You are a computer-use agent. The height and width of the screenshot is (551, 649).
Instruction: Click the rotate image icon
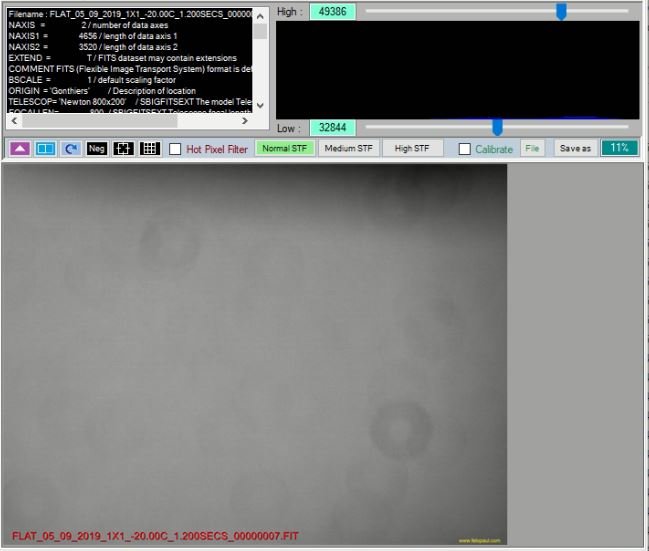point(71,149)
